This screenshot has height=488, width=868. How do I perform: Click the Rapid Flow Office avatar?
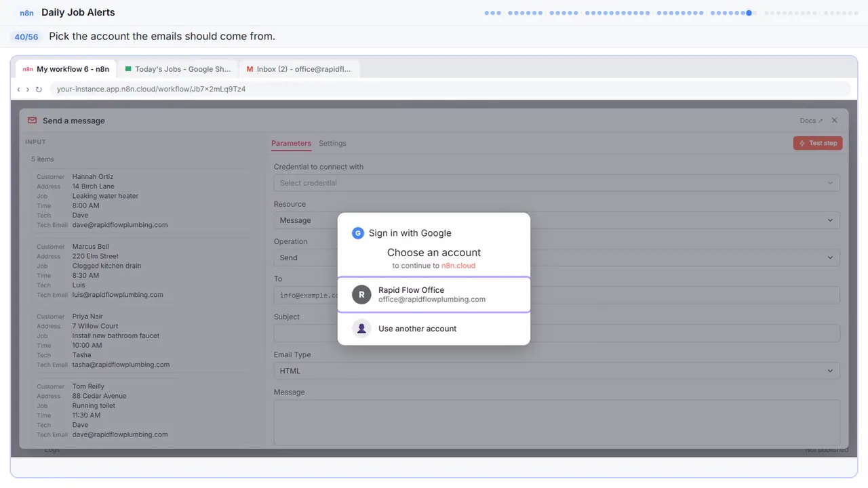click(361, 294)
